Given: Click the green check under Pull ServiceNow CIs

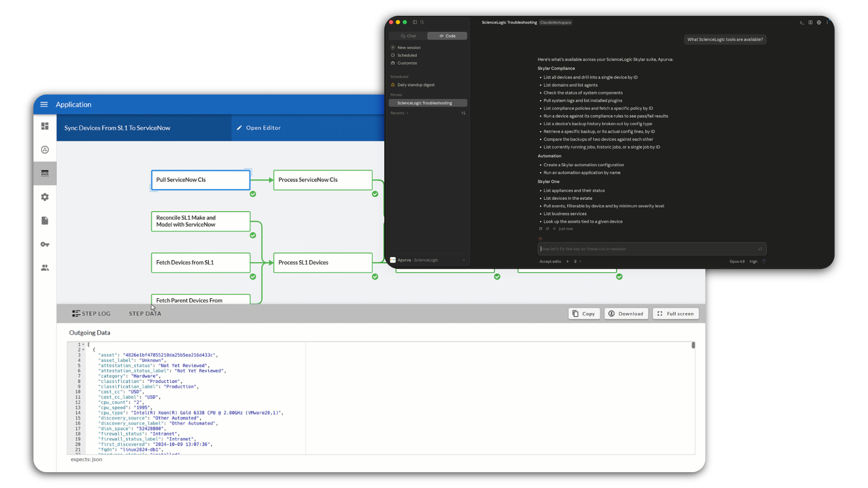Looking at the screenshot, I should click(253, 194).
